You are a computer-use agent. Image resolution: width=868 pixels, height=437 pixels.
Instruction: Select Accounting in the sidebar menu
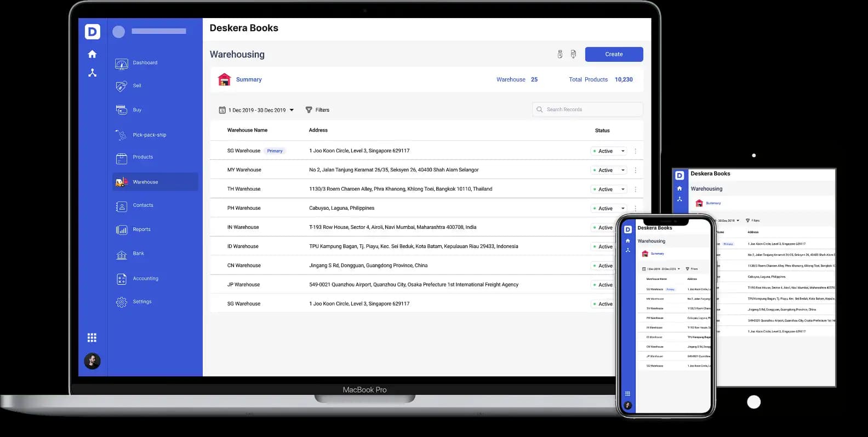tap(145, 279)
